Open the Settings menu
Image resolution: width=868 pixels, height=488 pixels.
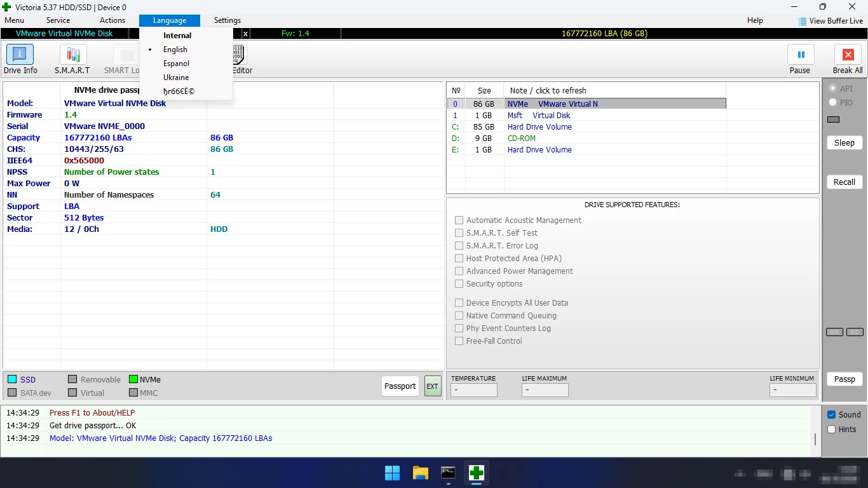(x=227, y=20)
